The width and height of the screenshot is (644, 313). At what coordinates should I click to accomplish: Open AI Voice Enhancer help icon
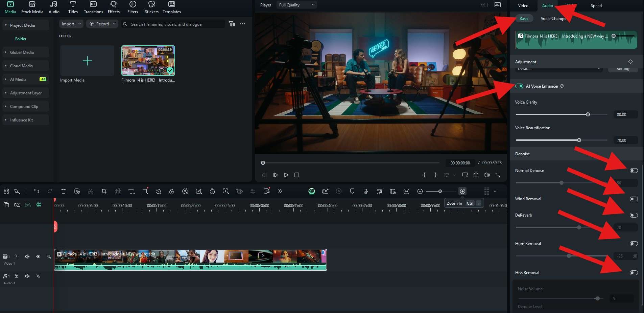[562, 86]
